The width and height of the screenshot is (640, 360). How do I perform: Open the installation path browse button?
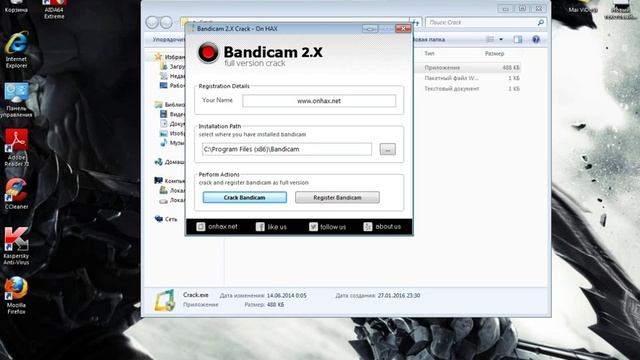(x=387, y=149)
